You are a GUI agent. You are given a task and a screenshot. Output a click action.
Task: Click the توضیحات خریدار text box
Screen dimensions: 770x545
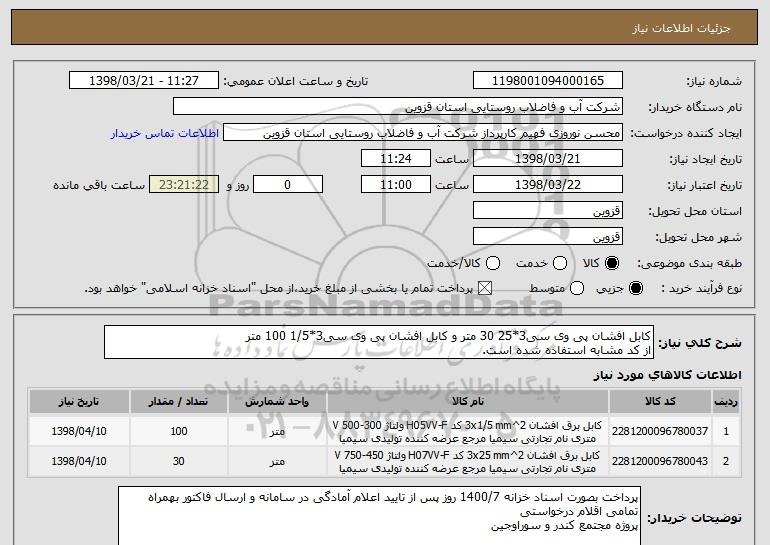pos(379,516)
